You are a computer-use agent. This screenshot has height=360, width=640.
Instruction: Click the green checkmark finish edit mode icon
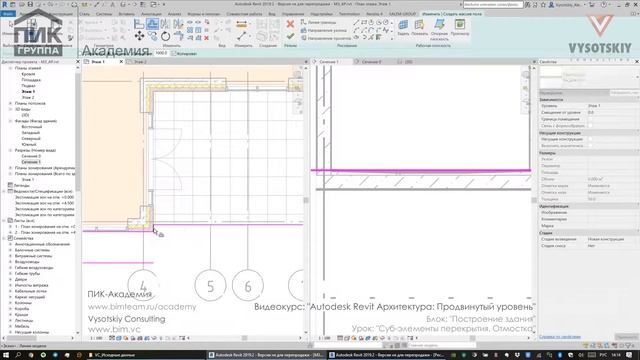(290, 37)
